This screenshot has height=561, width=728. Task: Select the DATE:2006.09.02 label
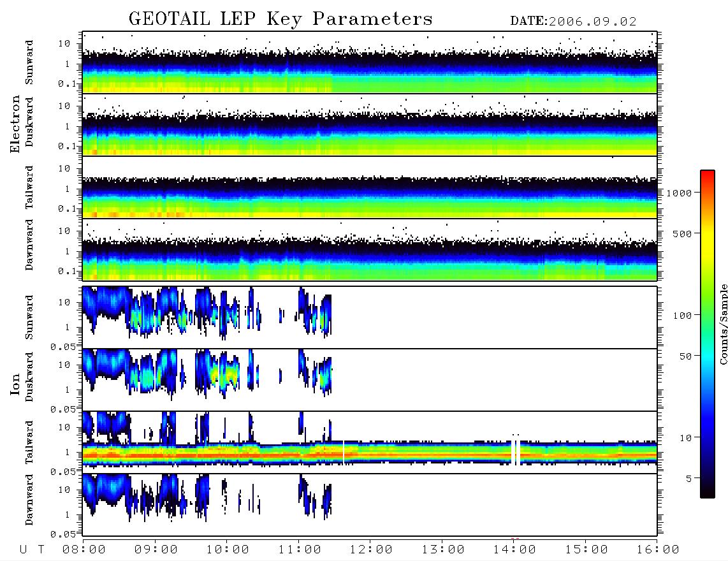(573, 21)
